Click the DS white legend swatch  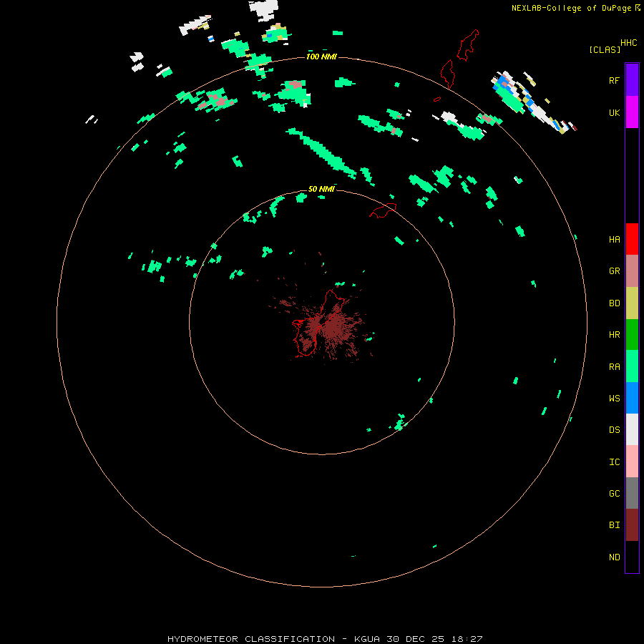click(x=632, y=429)
